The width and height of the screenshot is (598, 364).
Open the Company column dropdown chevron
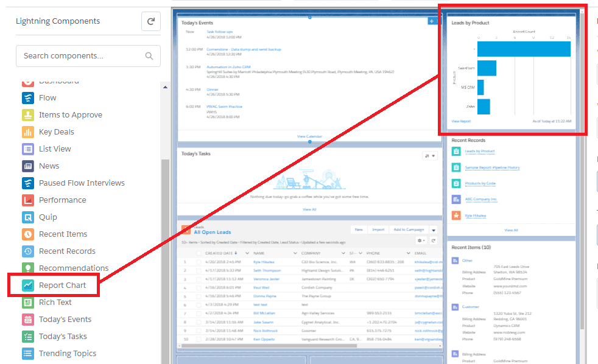click(343, 253)
